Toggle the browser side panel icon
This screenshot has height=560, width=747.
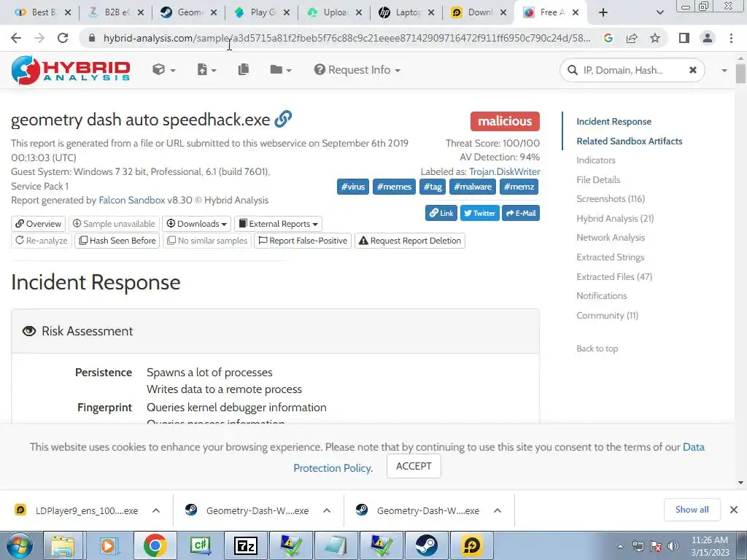click(x=684, y=38)
